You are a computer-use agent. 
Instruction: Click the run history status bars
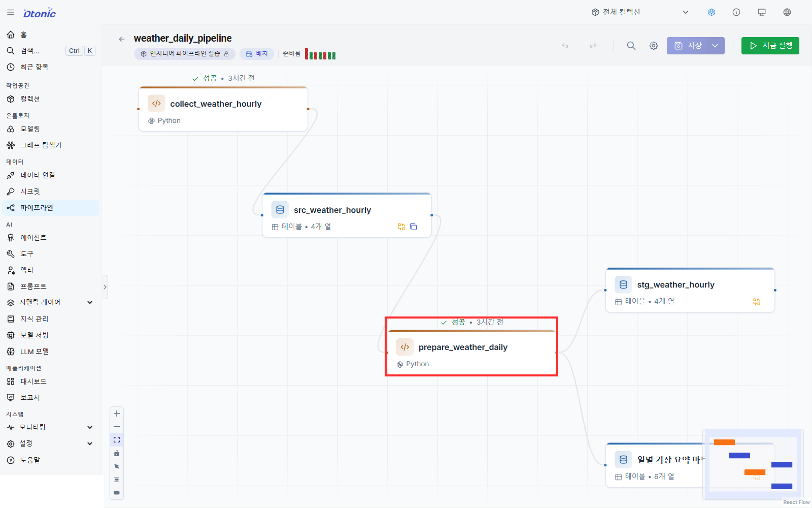(x=320, y=54)
